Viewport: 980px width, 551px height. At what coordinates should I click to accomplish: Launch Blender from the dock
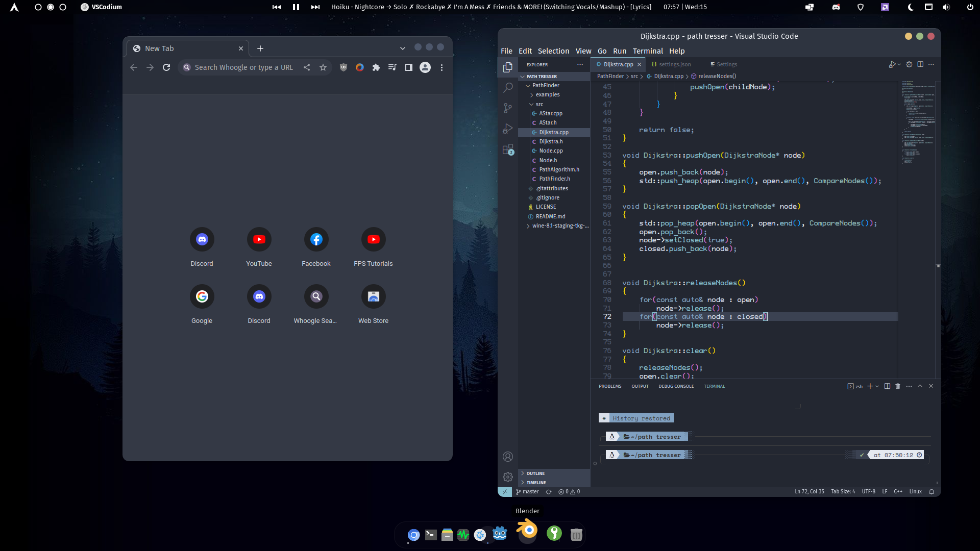tap(527, 532)
